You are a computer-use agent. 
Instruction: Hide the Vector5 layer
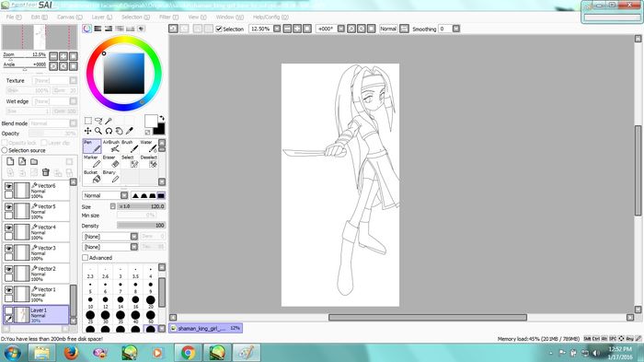coord(8,207)
